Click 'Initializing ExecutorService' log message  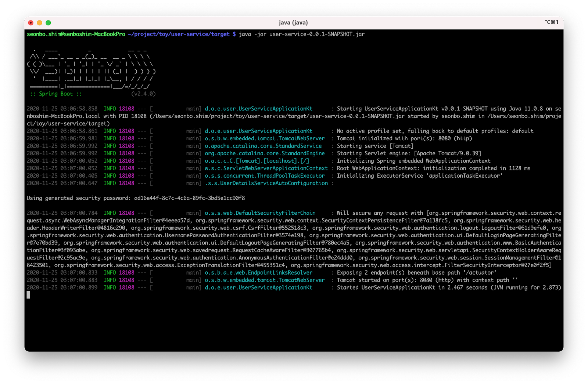420,176
